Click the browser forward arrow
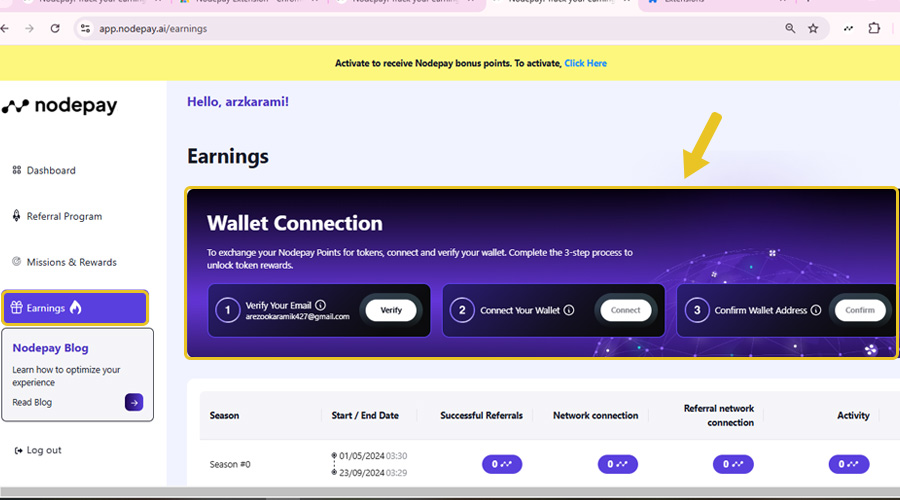900x500 pixels. click(x=29, y=28)
